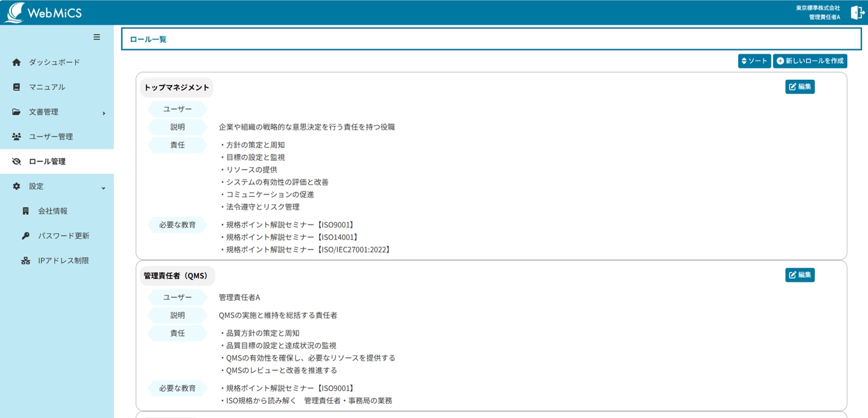868x418 pixels.
Task: Open the ソート sorting button
Action: point(754,61)
